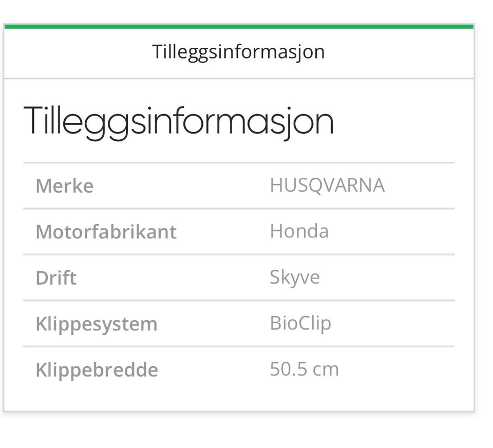Click the BioClip value
Viewport: 493px width, 448px height.
pos(300,324)
